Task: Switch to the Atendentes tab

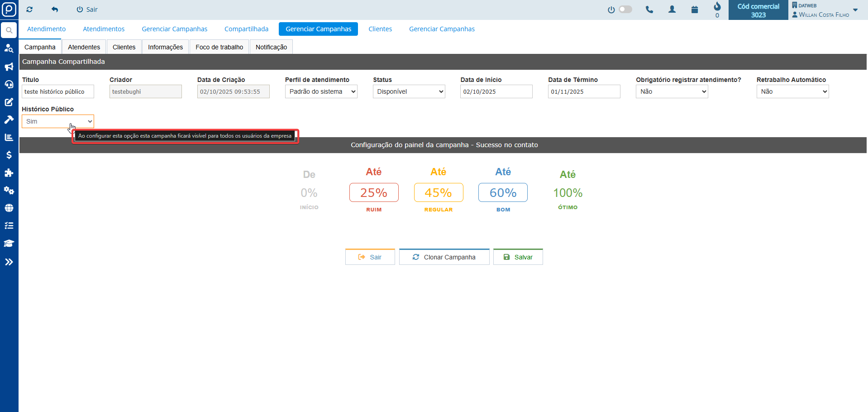Action: (x=84, y=47)
